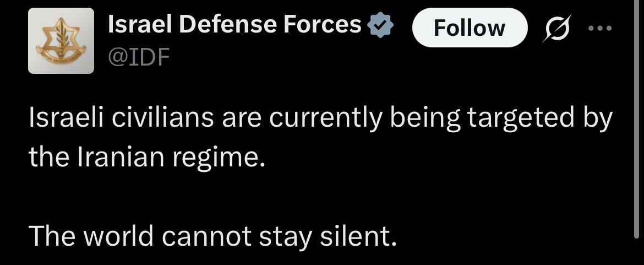Open the Israel Defense Forces display name
Viewport: 644px width, 265px height.
coord(235,25)
